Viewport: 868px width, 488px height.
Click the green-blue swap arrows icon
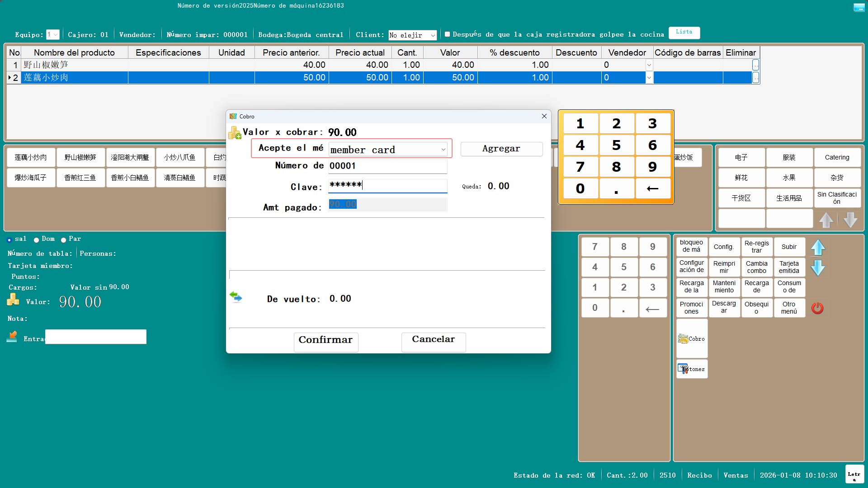click(x=236, y=297)
